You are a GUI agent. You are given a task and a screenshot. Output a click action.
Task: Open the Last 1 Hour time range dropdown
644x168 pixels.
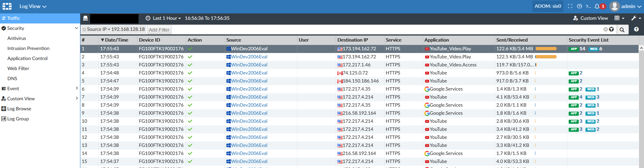pos(163,18)
